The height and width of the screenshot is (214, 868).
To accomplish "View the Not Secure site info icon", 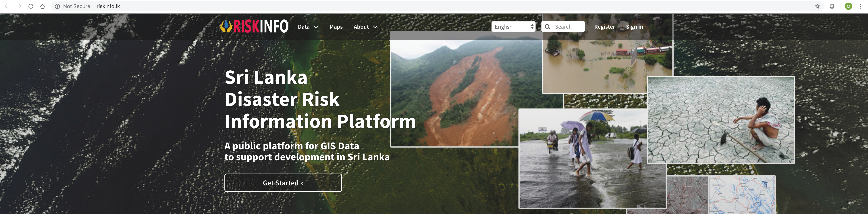I will (57, 6).
